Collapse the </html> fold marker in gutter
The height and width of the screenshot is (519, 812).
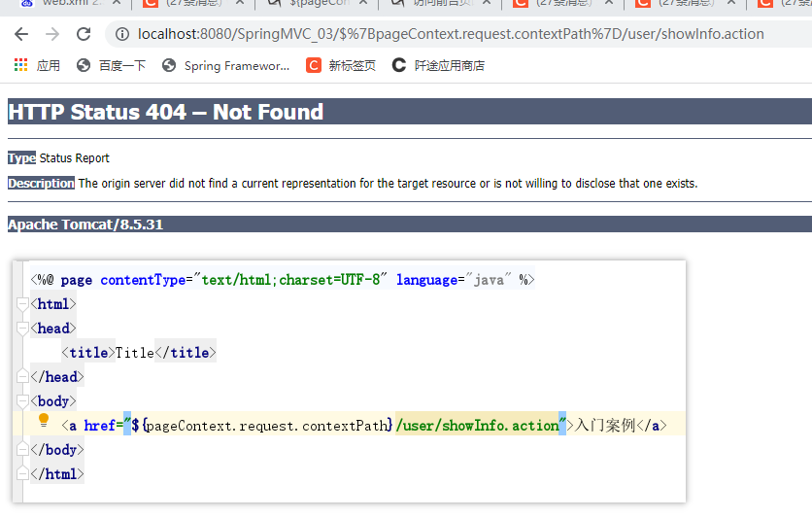[x=22, y=473]
